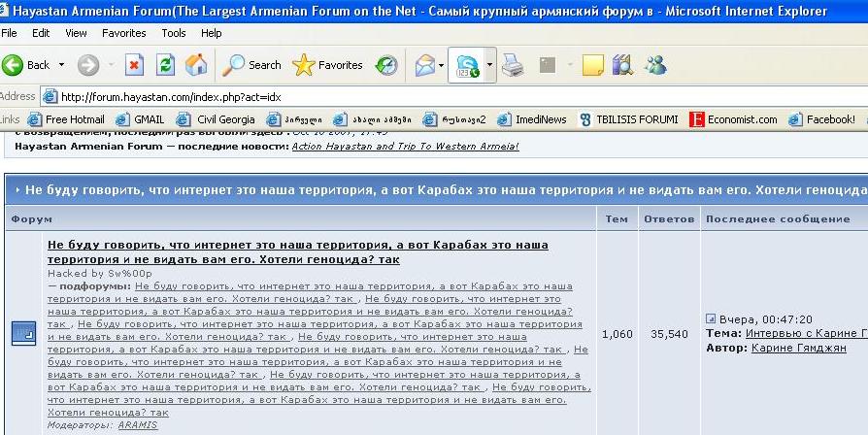Image resolution: width=868 pixels, height=435 pixels.
Task: Open Action Hayastan and Trip news link
Action: [x=405, y=147]
